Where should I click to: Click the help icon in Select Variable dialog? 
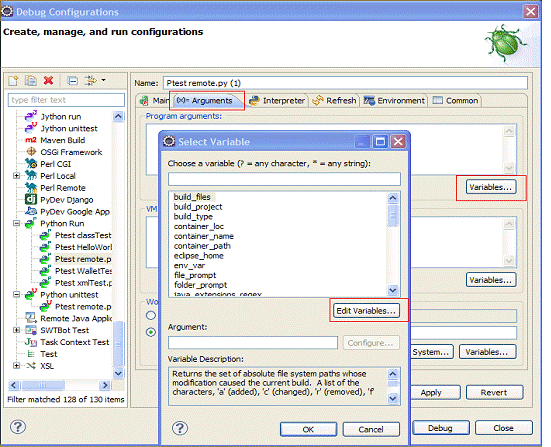pos(180,428)
